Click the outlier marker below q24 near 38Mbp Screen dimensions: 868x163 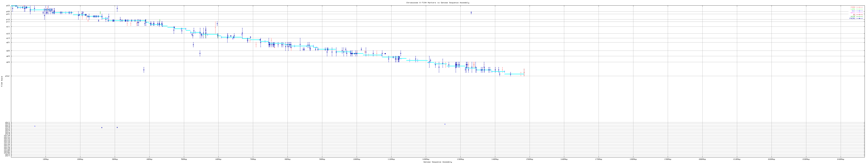[x=144, y=70]
